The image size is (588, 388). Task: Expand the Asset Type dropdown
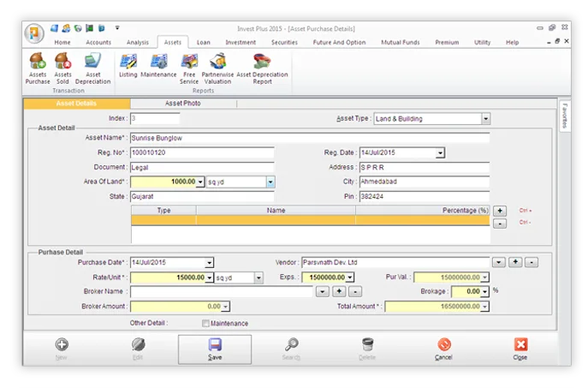pos(485,119)
